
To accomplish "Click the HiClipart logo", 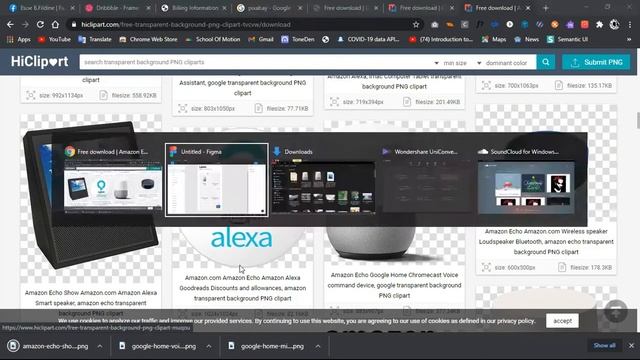I will coord(40,62).
